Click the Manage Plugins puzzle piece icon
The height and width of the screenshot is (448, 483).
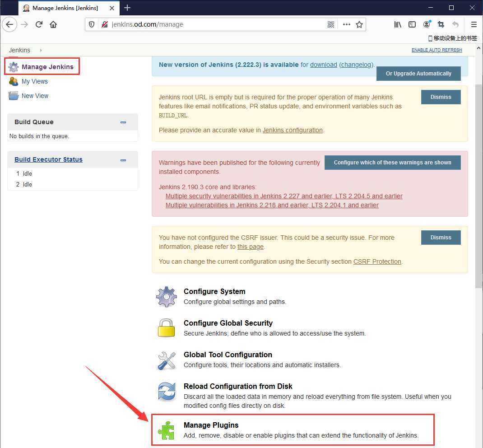pyautogui.click(x=166, y=430)
